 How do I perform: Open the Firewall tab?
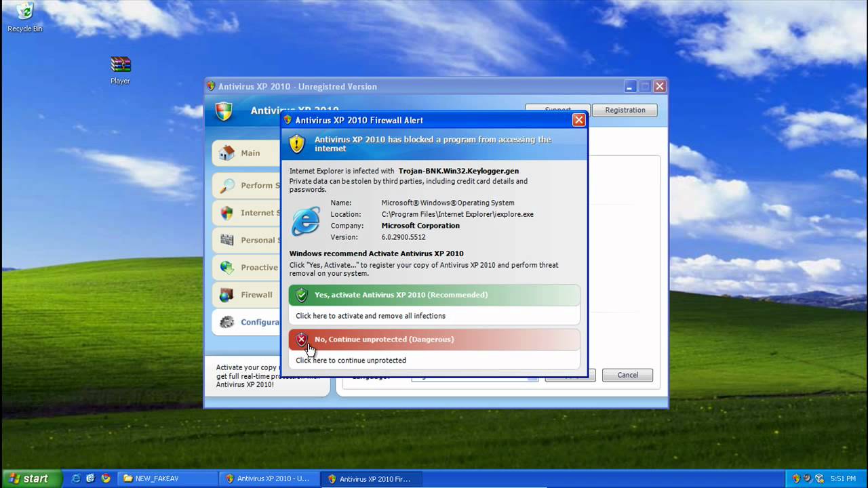point(247,295)
